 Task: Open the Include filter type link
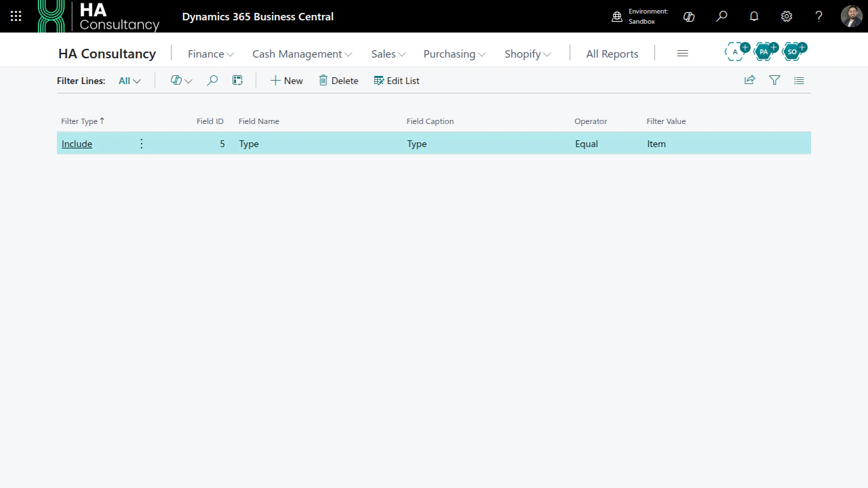(x=77, y=144)
